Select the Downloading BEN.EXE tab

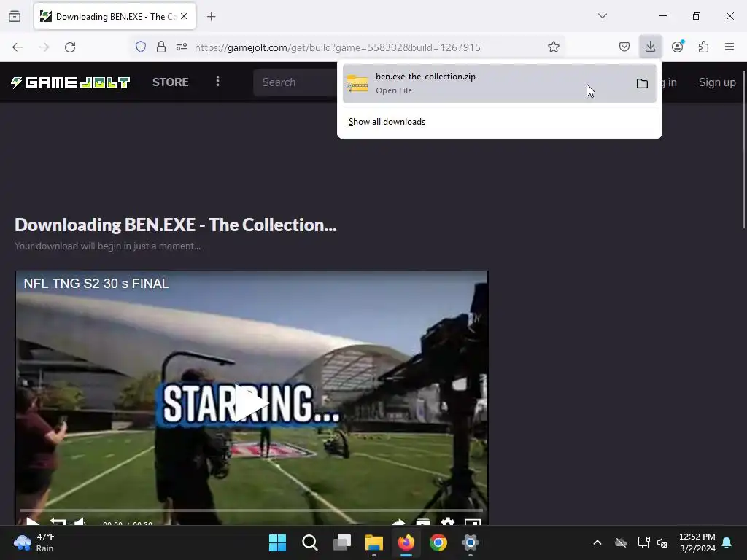click(x=115, y=16)
